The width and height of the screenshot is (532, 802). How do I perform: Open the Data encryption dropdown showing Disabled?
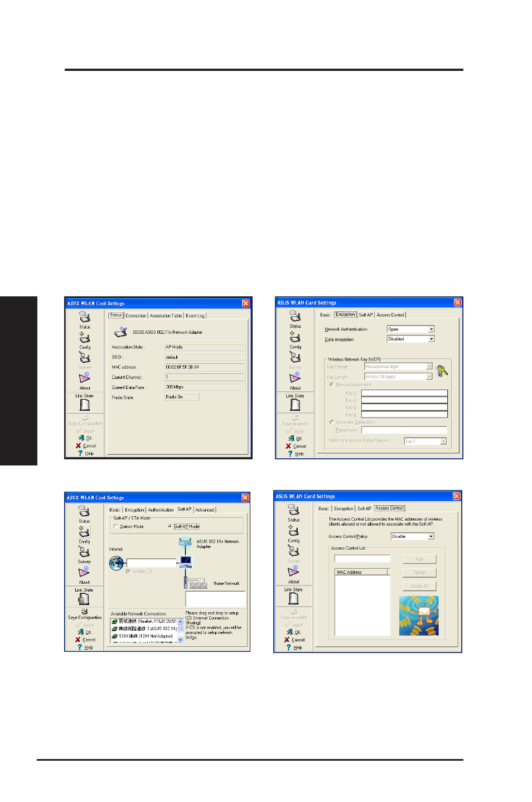point(410,339)
